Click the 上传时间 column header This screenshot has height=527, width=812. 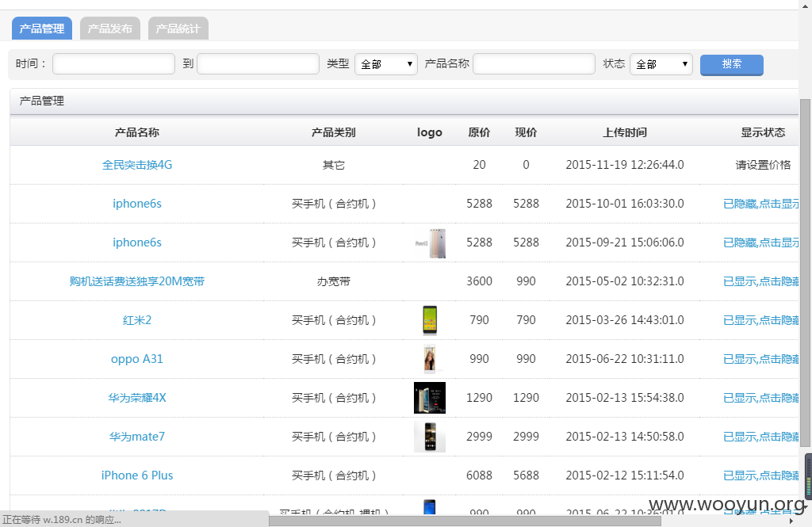click(625, 132)
